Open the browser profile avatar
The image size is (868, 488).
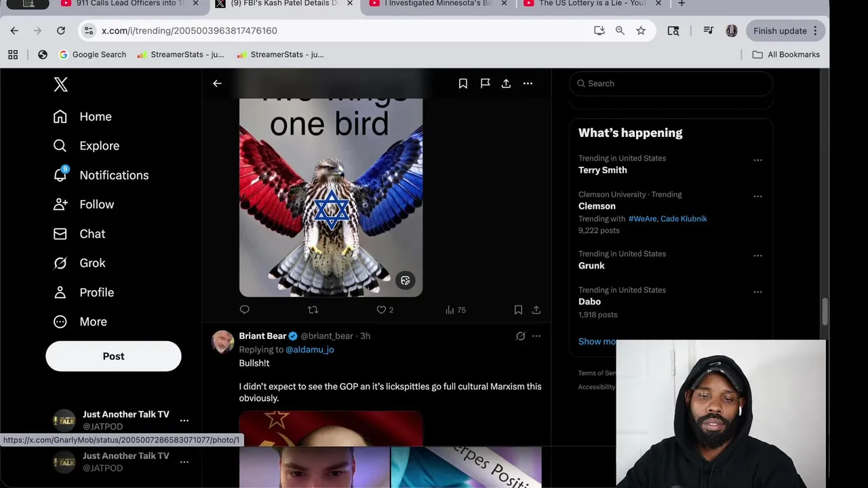731,30
